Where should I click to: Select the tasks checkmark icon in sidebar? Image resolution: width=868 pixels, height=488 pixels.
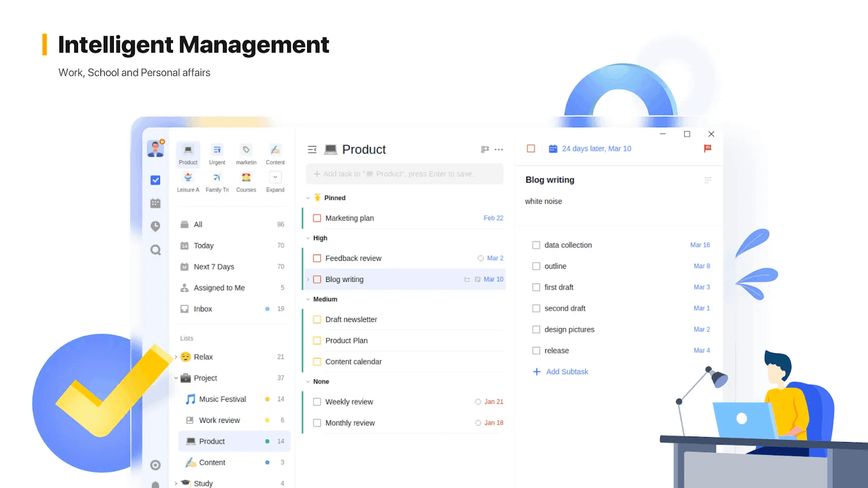pos(156,179)
